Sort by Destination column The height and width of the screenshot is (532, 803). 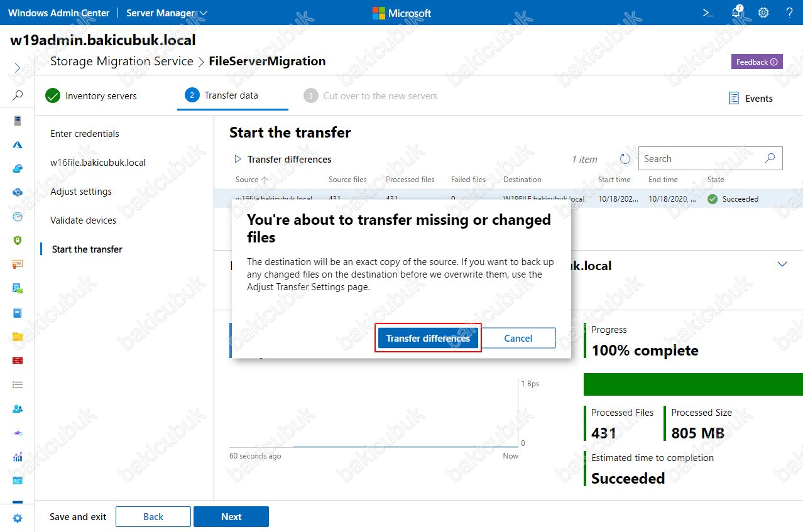click(522, 180)
